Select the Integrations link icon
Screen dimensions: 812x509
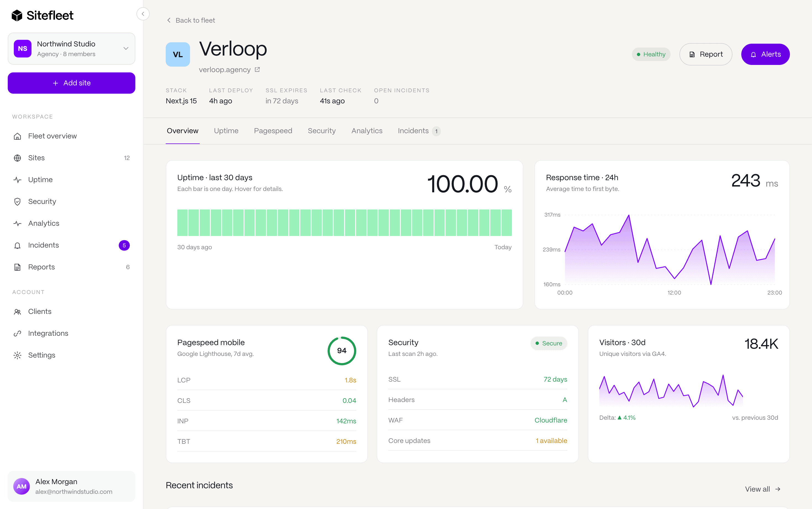18,333
